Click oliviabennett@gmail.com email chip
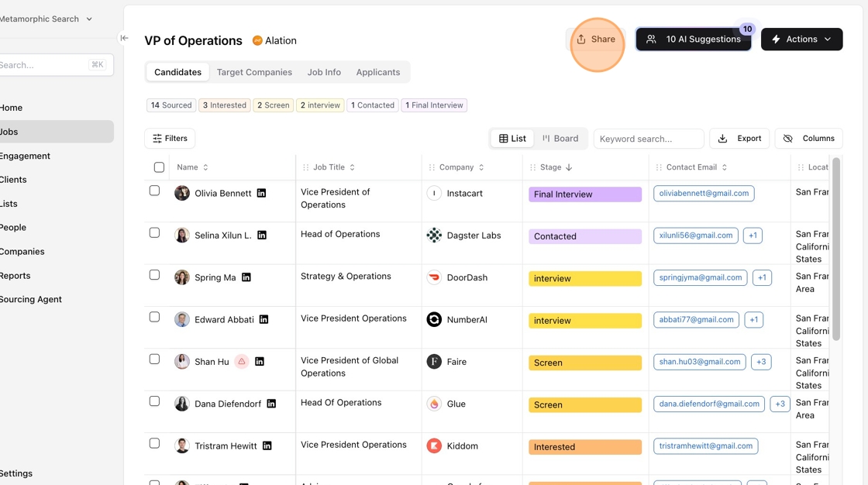Screen dimensions: 868x485 click(x=704, y=193)
